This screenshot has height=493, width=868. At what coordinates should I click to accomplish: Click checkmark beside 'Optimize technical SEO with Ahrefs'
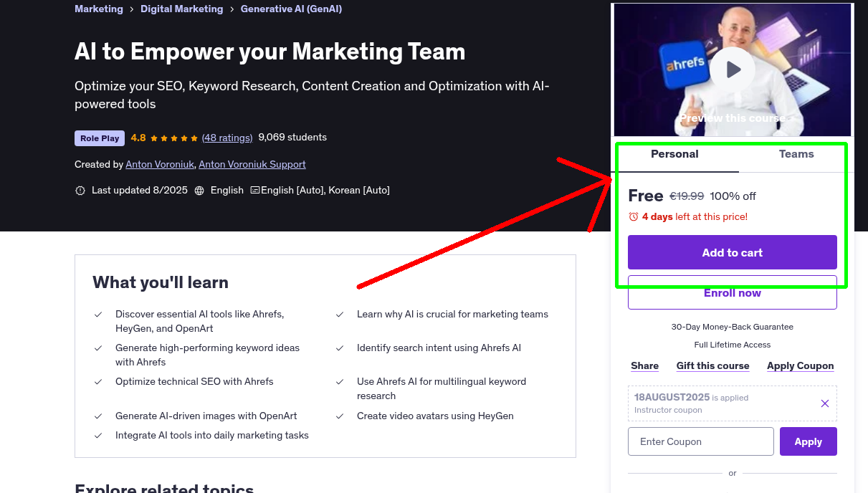pyautogui.click(x=98, y=382)
